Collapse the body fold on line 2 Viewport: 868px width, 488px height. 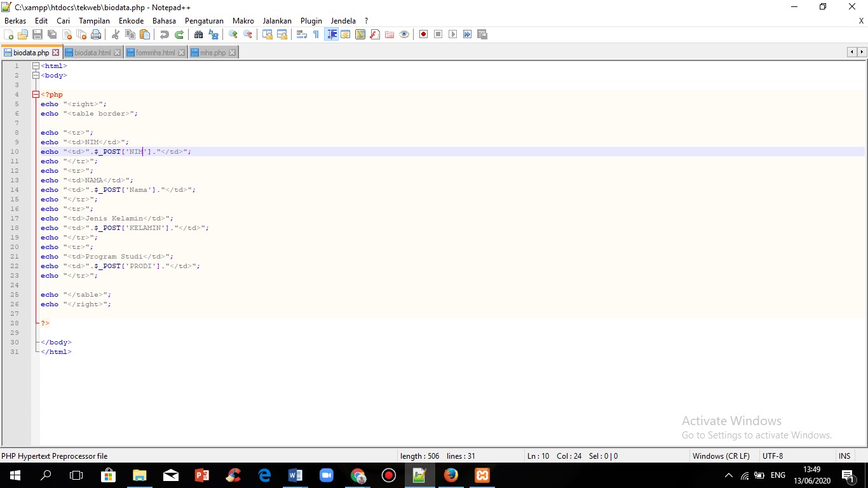pos(36,76)
